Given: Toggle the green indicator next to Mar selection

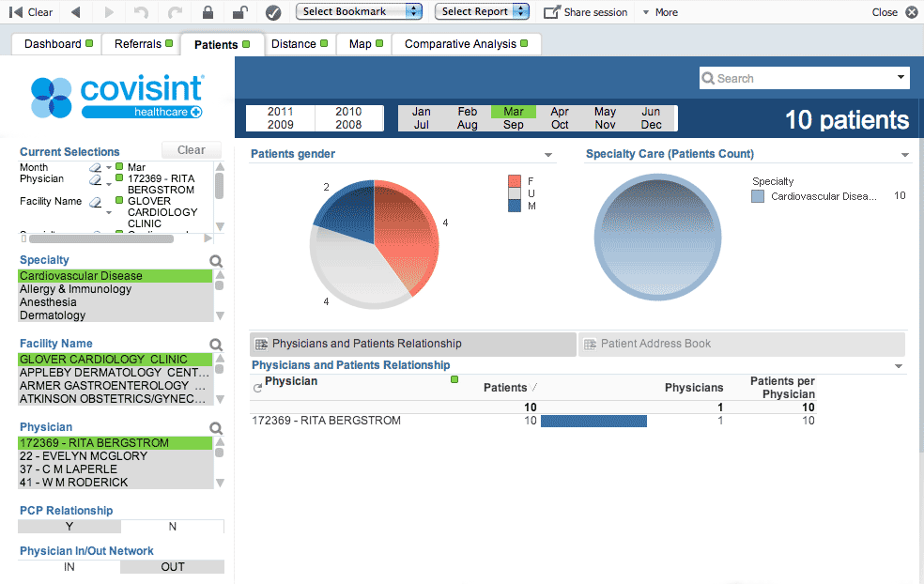Looking at the screenshot, I should [119, 166].
